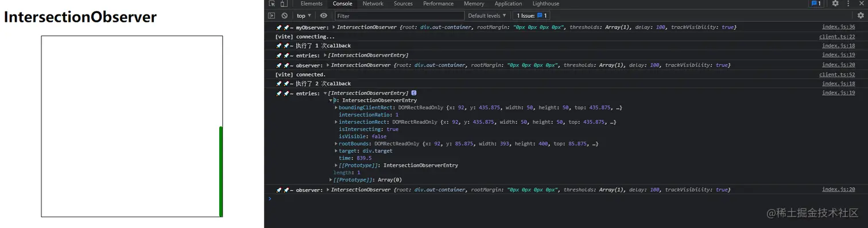Open source link client.ts:22
This screenshot has width=868, height=228.
click(837, 37)
